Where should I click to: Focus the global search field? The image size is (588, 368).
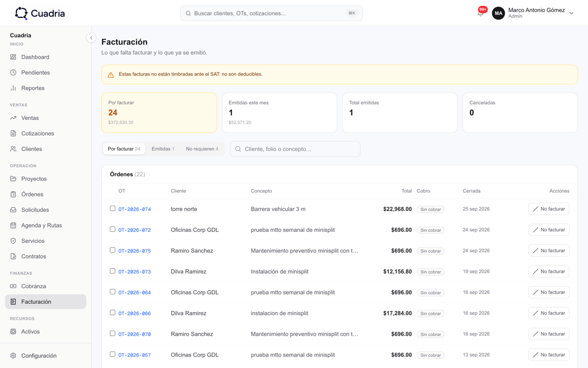(271, 13)
